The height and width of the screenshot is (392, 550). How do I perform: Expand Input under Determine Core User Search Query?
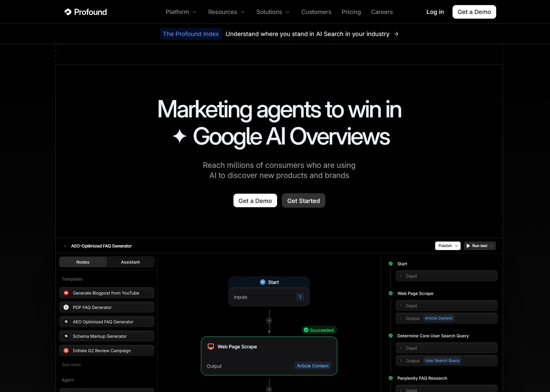[447, 348]
